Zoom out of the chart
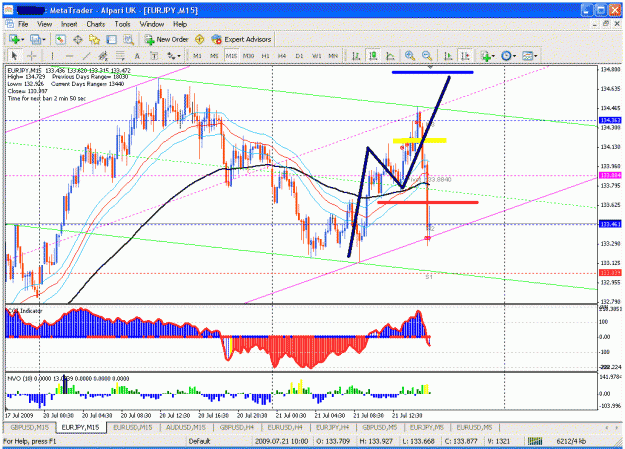The width and height of the screenshot is (625, 449). pos(426,56)
